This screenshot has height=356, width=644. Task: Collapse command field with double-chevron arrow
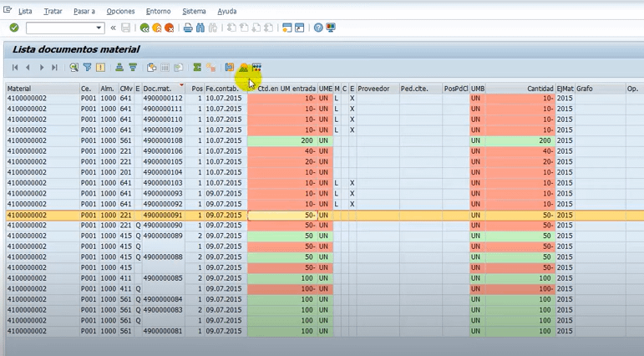114,28
